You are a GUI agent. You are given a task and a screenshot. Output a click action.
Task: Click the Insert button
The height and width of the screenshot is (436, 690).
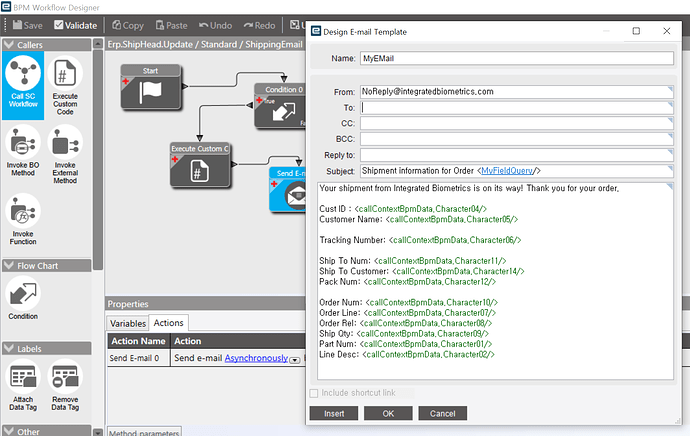(x=334, y=414)
